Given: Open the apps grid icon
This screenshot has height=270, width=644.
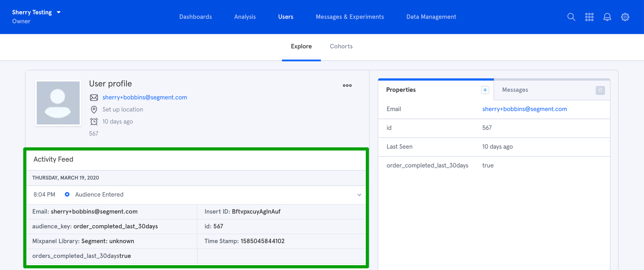Looking at the screenshot, I should click(x=589, y=17).
